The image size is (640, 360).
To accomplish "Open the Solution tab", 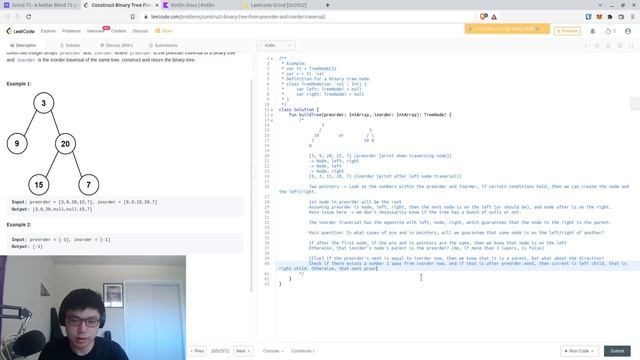I will click(70, 45).
